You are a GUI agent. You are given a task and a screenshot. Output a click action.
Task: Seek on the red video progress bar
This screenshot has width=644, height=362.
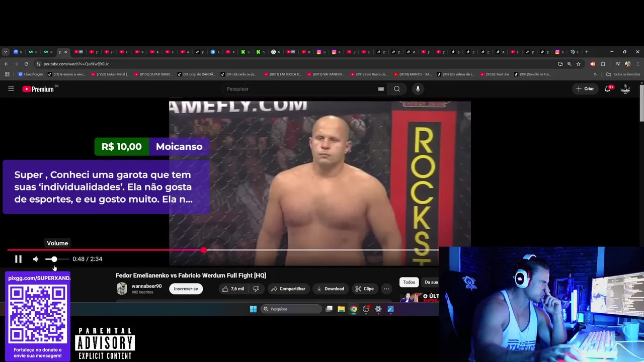105,250
